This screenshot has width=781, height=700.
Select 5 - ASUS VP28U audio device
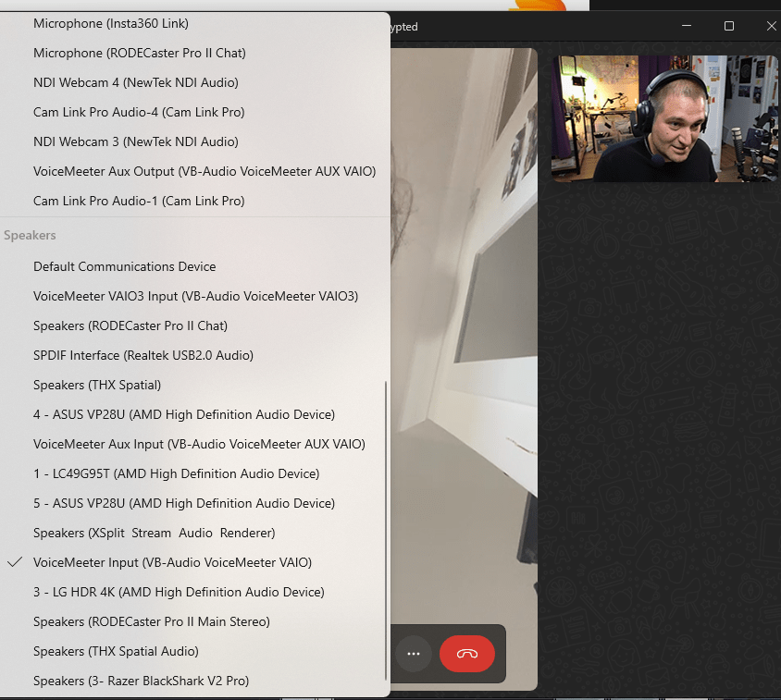click(x=194, y=503)
